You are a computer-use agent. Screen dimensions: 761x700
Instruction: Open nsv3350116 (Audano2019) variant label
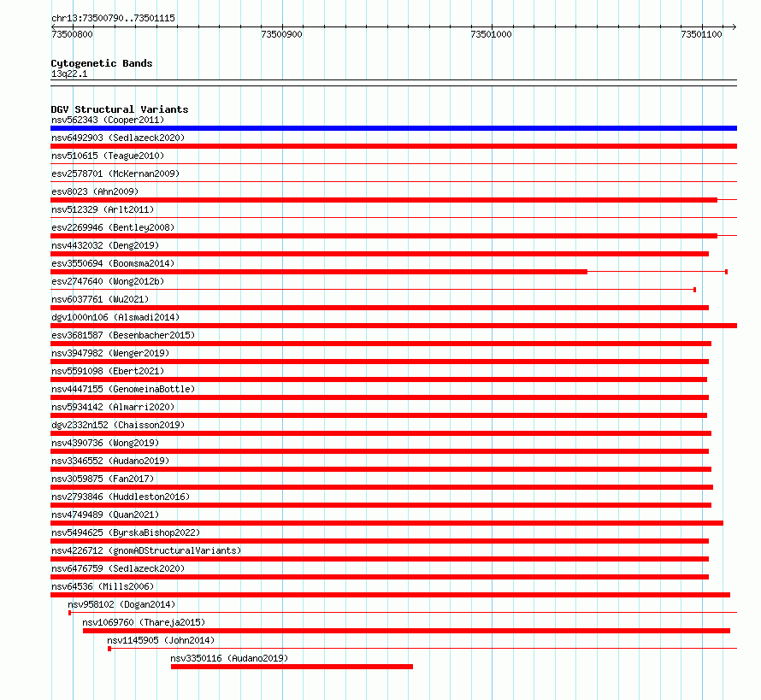[x=229, y=658]
